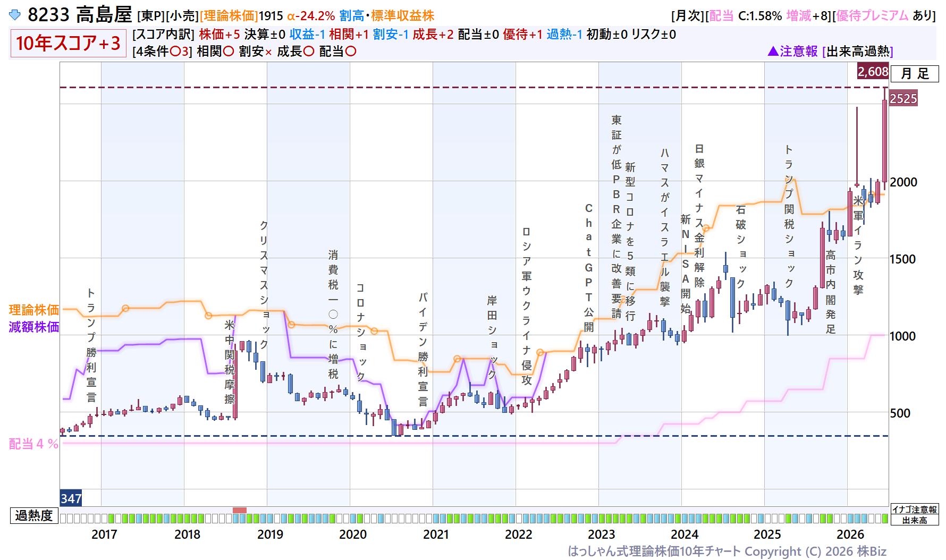Select the 優待+1 score item
Image resolution: width=946 pixels, height=560 pixels.
522,35
